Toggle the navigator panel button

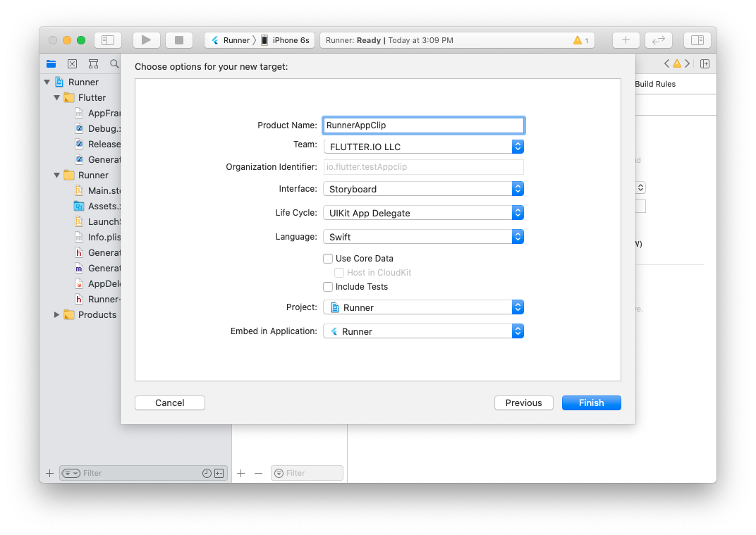108,40
